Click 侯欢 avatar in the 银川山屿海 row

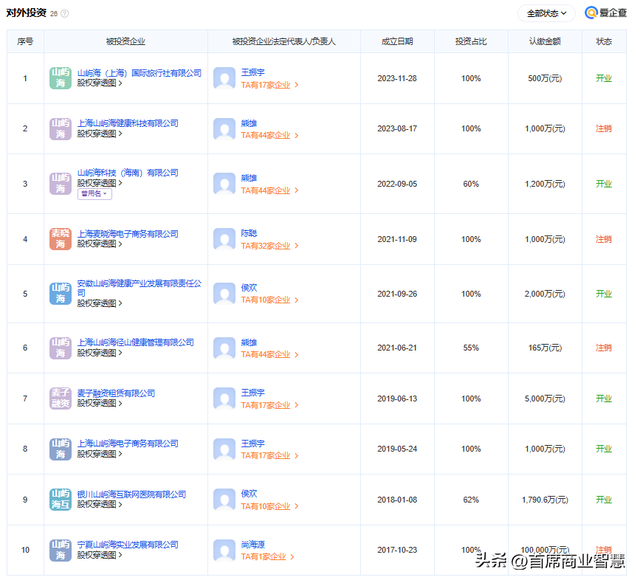pyautogui.click(x=224, y=499)
